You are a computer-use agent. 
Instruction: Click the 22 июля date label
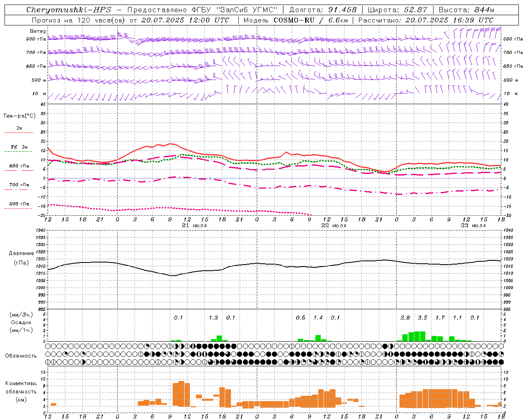(334, 226)
